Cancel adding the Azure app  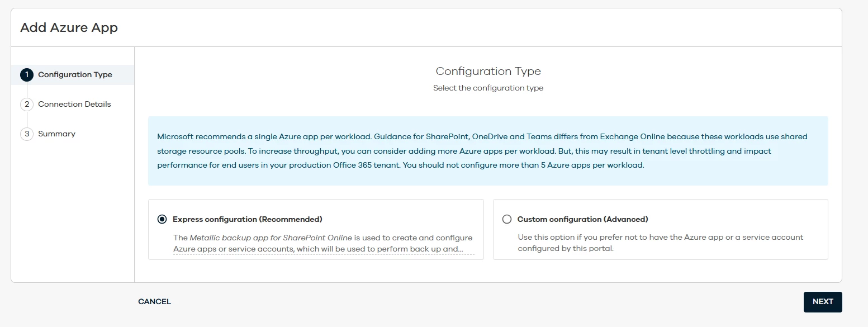click(154, 302)
